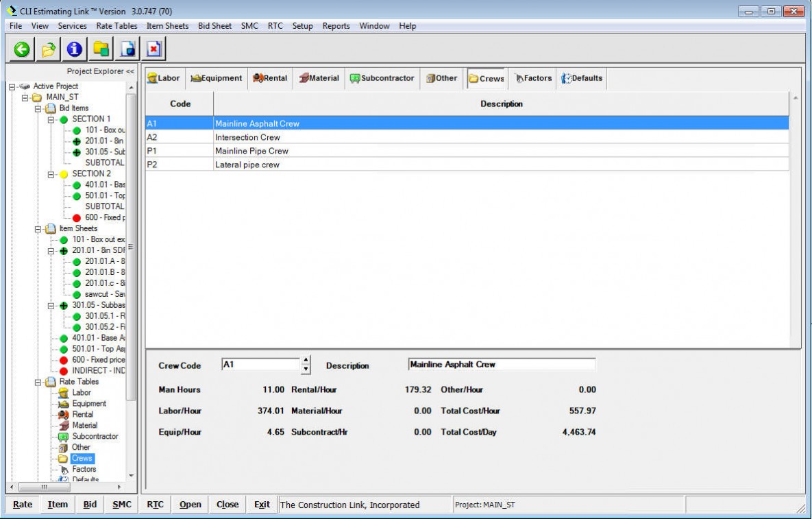The image size is (812, 519).
Task: Click the Rate button in bottom bar
Action: (22, 505)
